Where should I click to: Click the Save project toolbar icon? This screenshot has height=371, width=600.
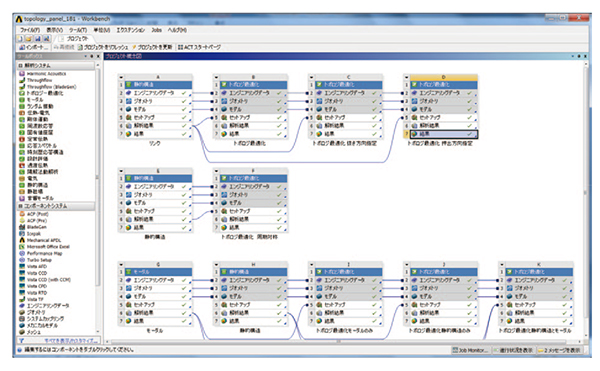pyautogui.click(x=38, y=39)
